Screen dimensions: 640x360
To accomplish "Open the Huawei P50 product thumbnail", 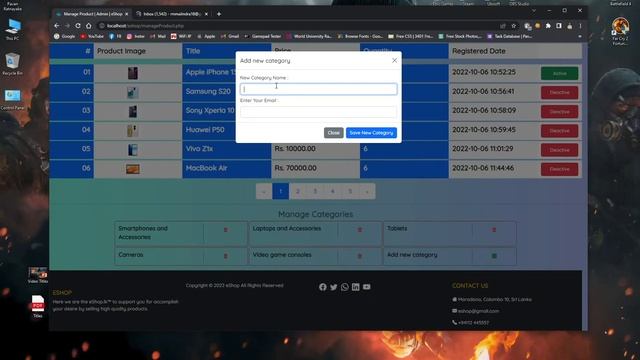I will point(133,131).
